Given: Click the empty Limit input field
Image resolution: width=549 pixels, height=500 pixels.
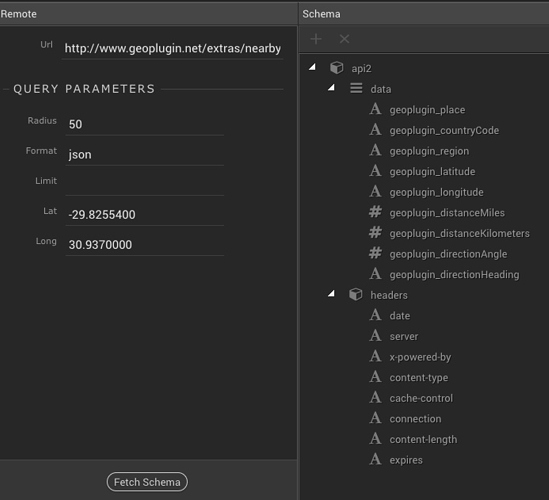Looking at the screenshot, I should click(145, 185).
